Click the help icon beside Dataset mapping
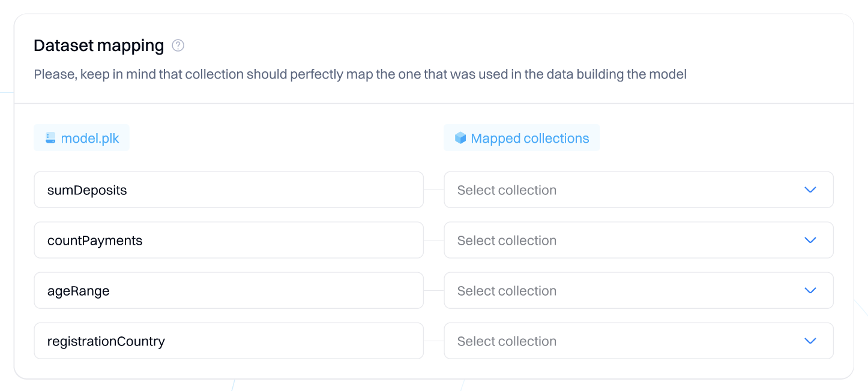868x391 pixels. [178, 46]
